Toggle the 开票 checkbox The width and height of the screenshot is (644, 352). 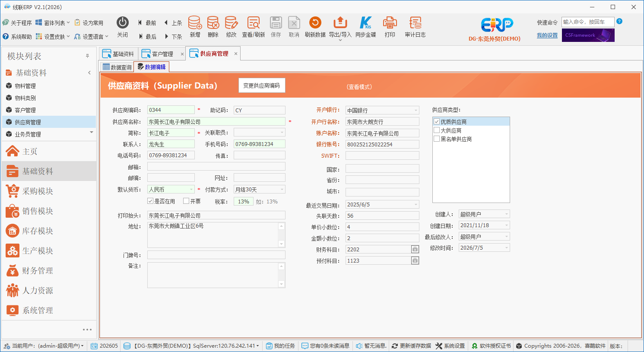coord(186,201)
